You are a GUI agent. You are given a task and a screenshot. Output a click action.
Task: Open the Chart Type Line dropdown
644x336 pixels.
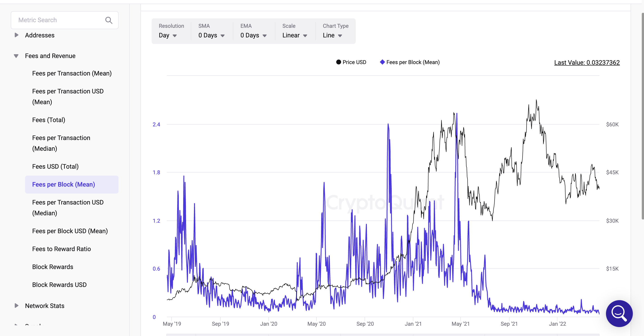(332, 35)
